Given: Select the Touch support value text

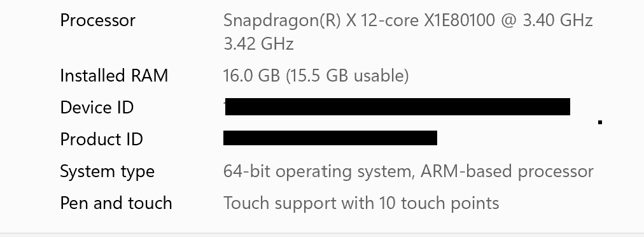Looking at the screenshot, I should [x=361, y=203].
